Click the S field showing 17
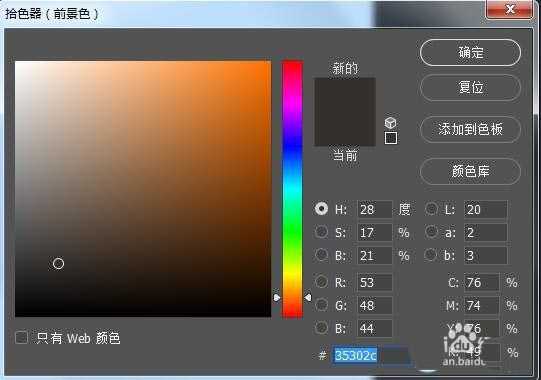The height and width of the screenshot is (380, 541). tap(374, 232)
